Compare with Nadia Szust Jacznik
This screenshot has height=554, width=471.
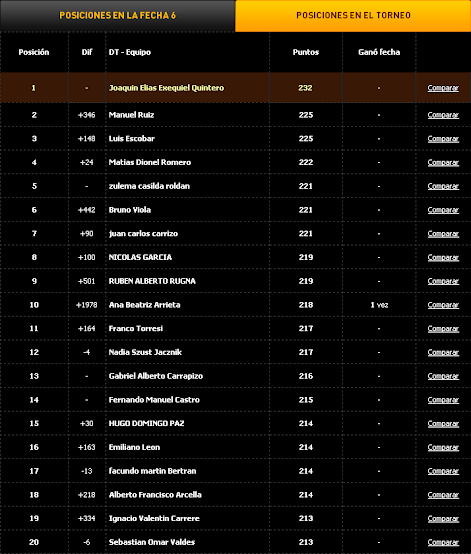(x=443, y=352)
